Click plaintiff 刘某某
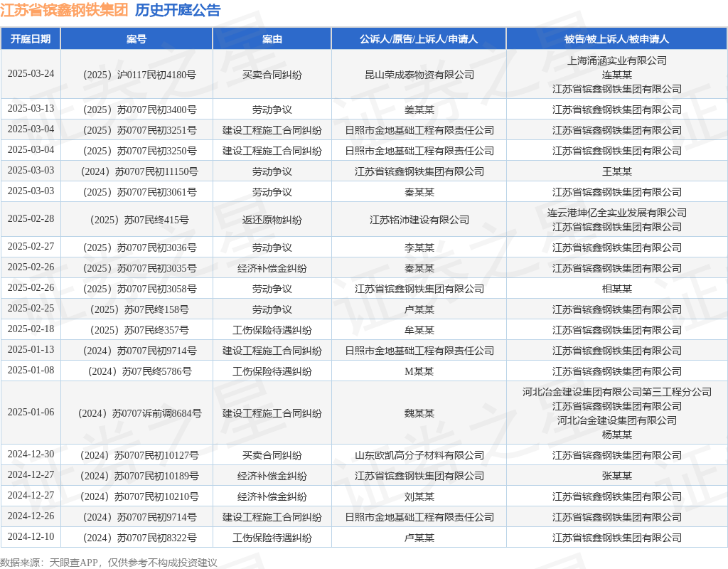728x569 pixels. pyautogui.click(x=419, y=496)
